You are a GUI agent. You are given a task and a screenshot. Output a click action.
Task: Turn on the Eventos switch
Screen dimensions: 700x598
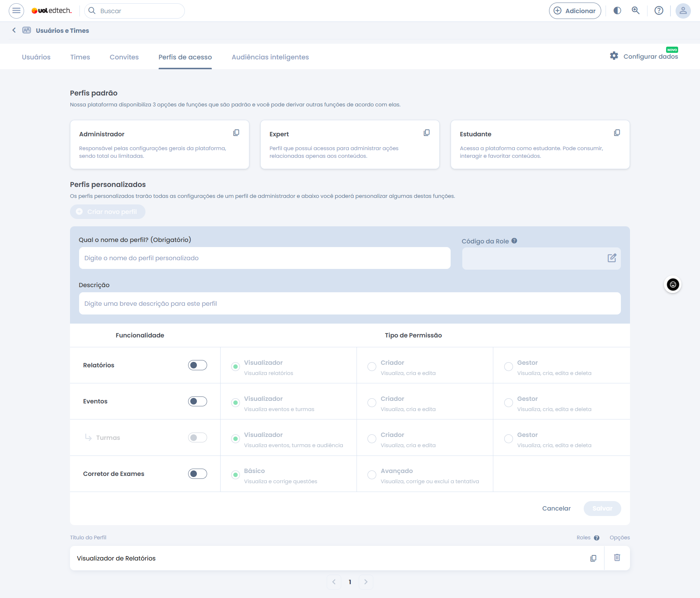tap(197, 401)
